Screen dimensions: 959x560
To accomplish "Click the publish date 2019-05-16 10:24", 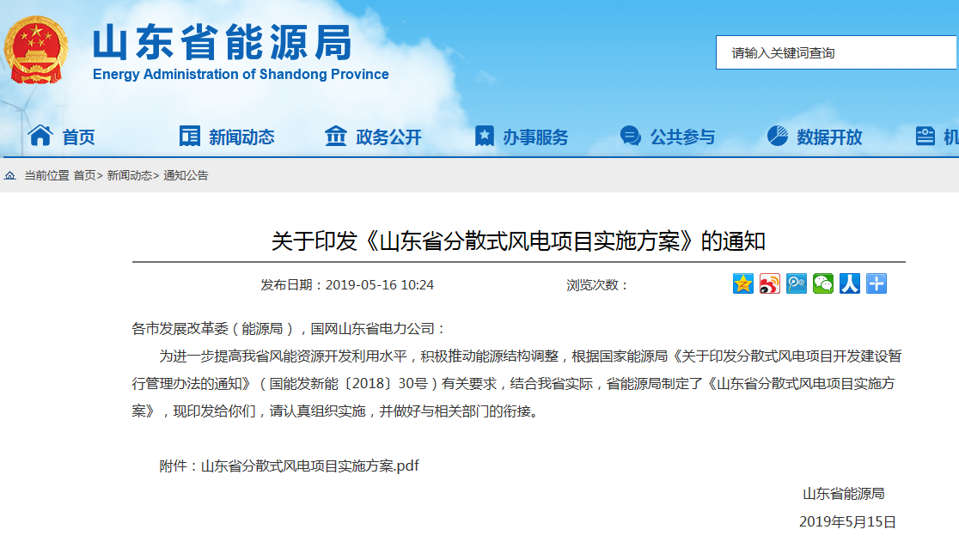I will tap(379, 285).
